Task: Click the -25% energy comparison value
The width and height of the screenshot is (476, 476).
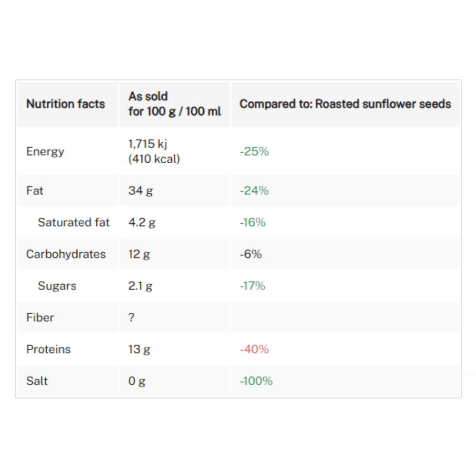Action: pos(254,151)
